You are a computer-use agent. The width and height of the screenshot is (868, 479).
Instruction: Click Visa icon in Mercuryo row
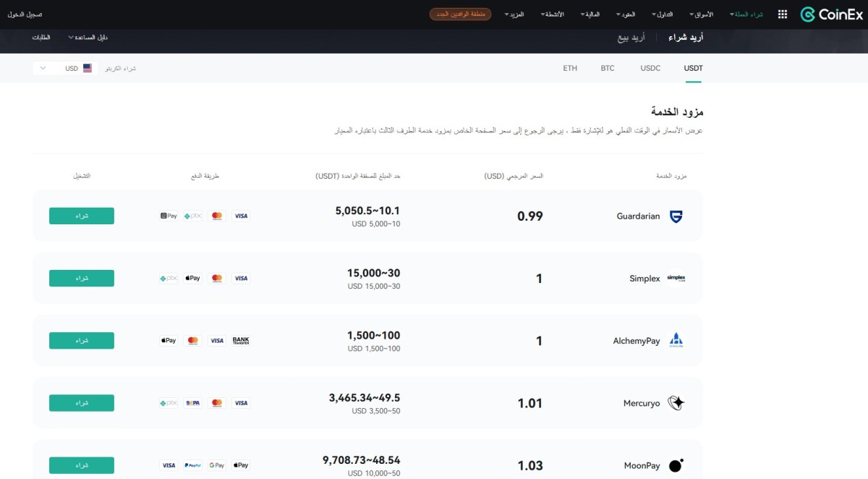pyautogui.click(x=241, y=403)
